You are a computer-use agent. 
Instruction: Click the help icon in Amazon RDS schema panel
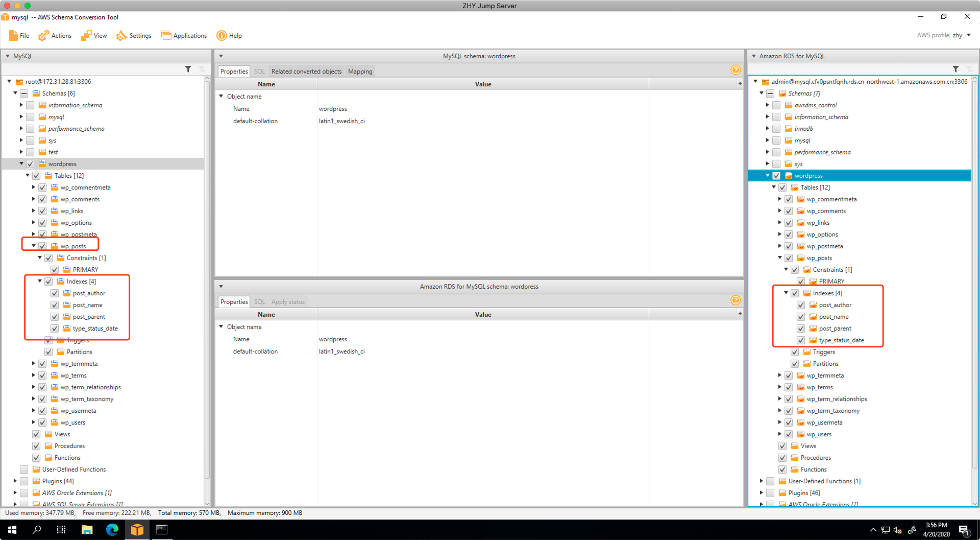tap(736, 300)
